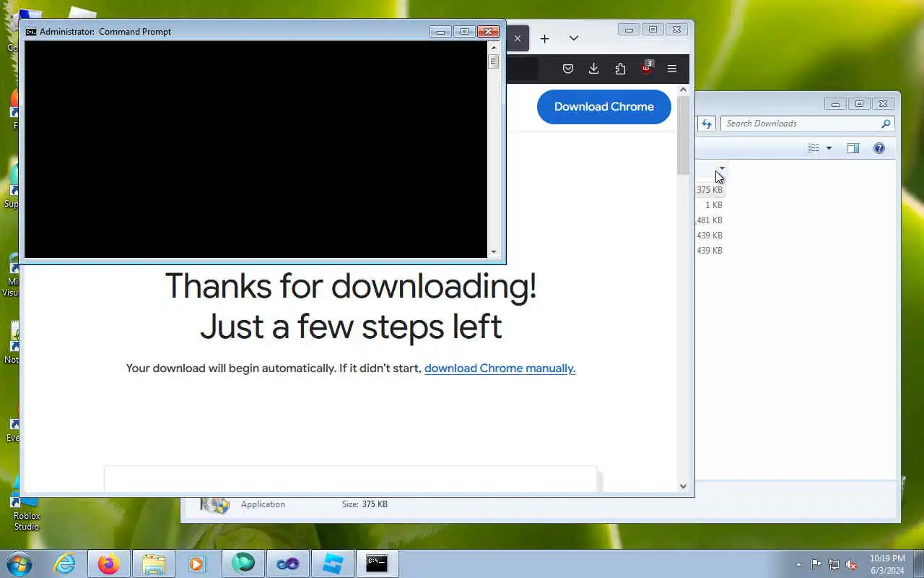Minimize the Explorer Downloads window
Image resolution: width=924 pixels, height=578 pixels.
pos(836,104)
